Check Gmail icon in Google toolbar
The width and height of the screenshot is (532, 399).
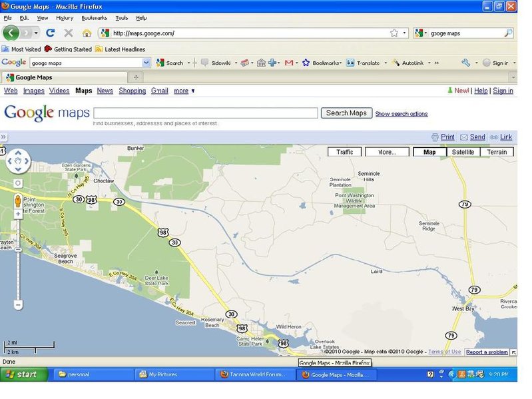(x=289, y=63)
